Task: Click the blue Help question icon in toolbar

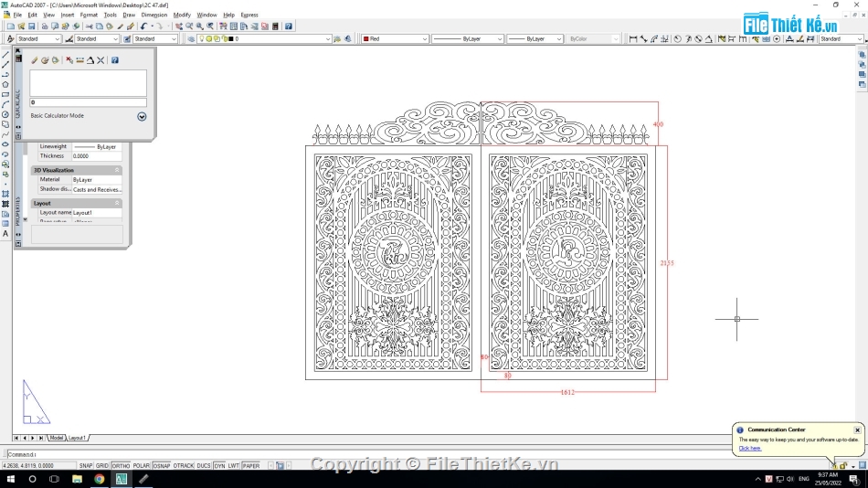Action: pos(289,26)
